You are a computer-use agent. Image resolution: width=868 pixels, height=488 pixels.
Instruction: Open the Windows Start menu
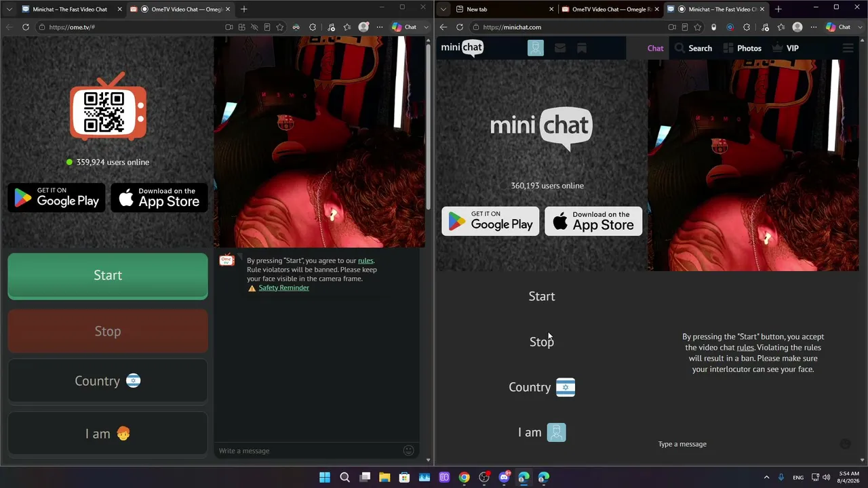(325, 477)
